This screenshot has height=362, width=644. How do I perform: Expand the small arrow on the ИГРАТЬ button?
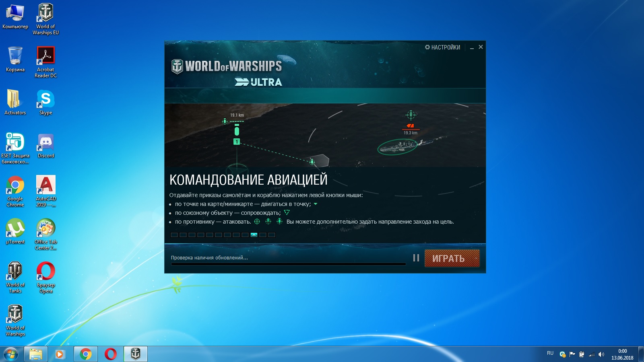point(477,259)
